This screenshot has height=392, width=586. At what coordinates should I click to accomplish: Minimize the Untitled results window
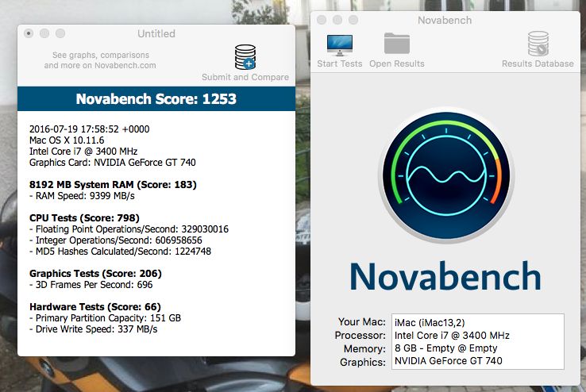(x=44, y=33)
